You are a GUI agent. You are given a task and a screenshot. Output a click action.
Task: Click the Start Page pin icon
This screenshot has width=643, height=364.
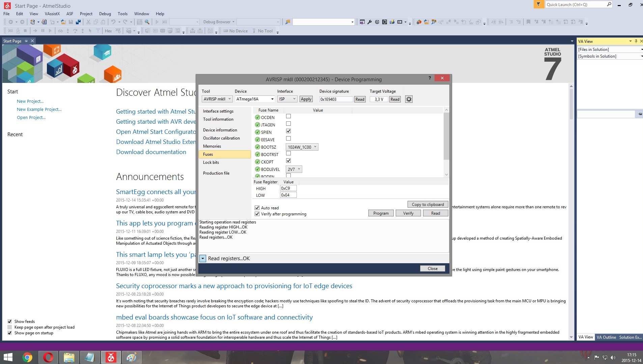coord(26,41)
